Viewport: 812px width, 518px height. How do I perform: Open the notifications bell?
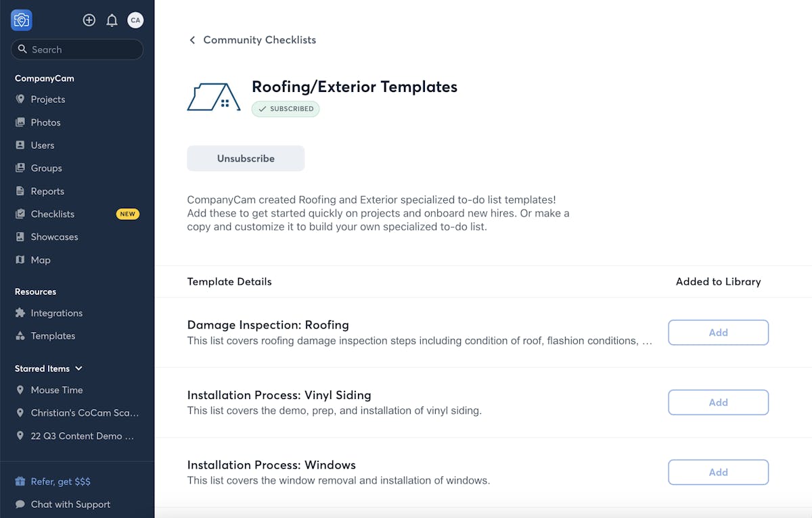(x=112, y=20)
